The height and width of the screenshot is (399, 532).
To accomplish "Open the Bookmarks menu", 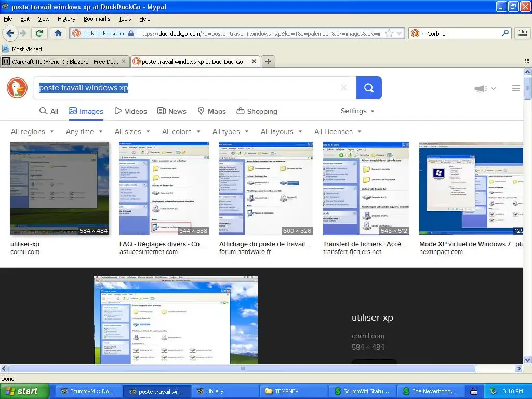I will [x=97, y=19].
